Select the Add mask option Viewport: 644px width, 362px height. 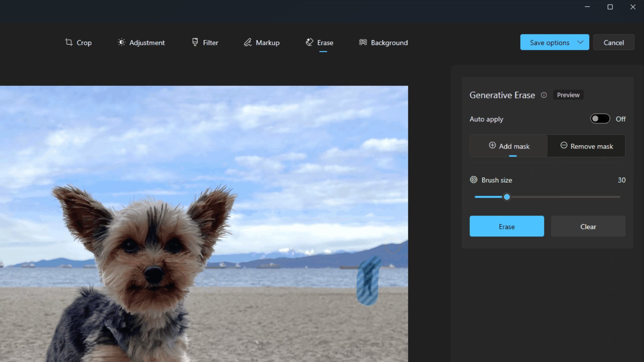[509, 146]
